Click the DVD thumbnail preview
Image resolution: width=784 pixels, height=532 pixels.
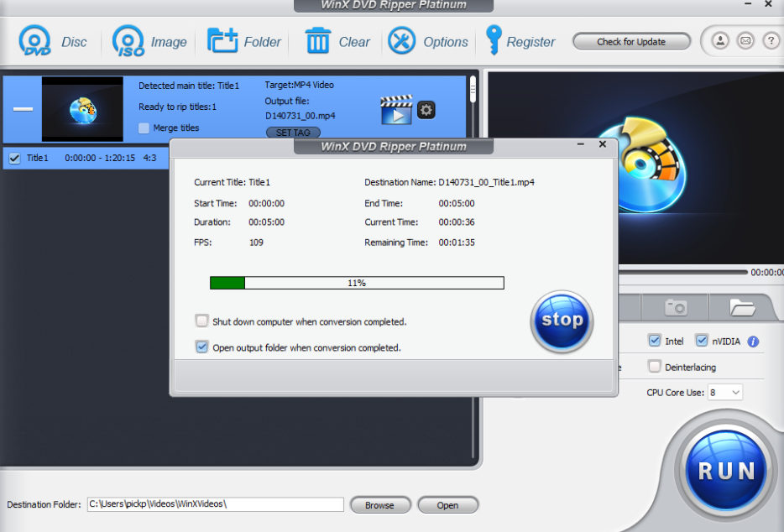point(82,109)
